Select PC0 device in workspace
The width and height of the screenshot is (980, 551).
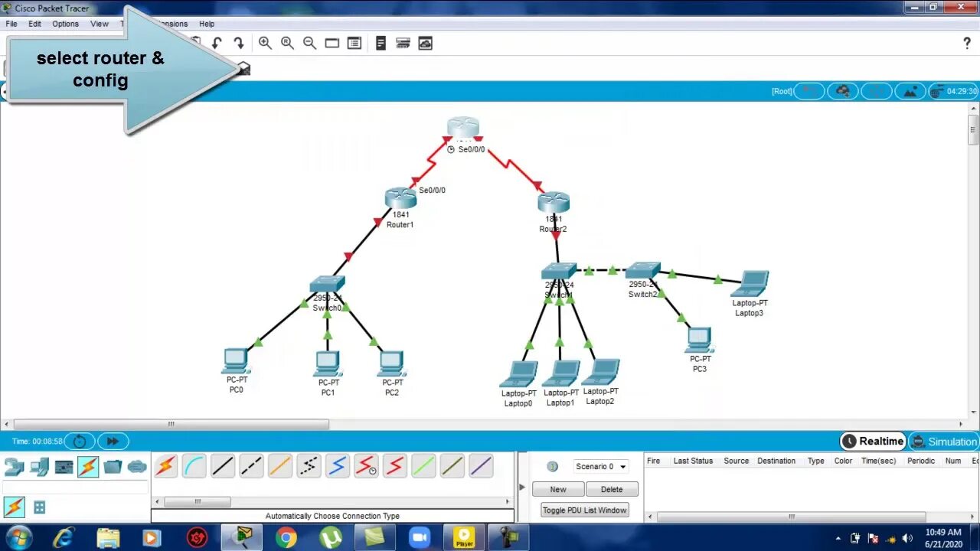(236, 360)
